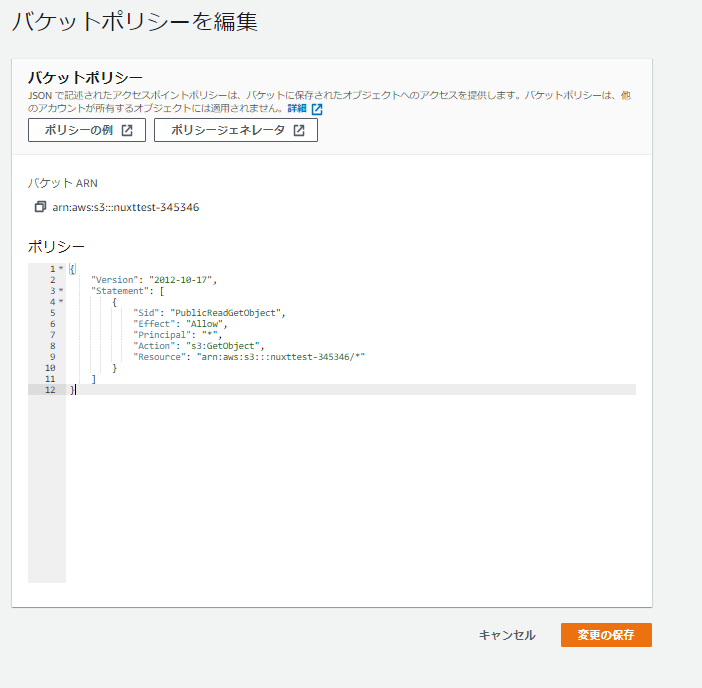Click the closing bracket on line 11
Image resolution: width=702 pixels, height=688 pixels.
click(x=94, y=379)
